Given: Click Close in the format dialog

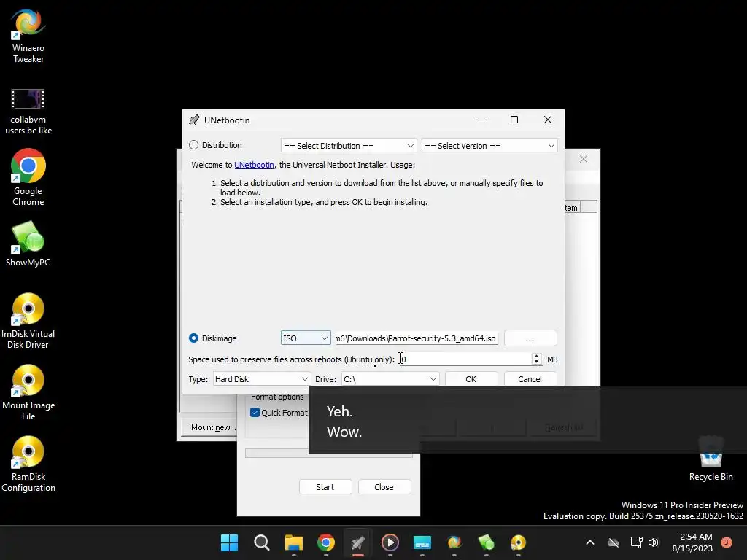Looking at the screenshot, I should pos(384,486).
